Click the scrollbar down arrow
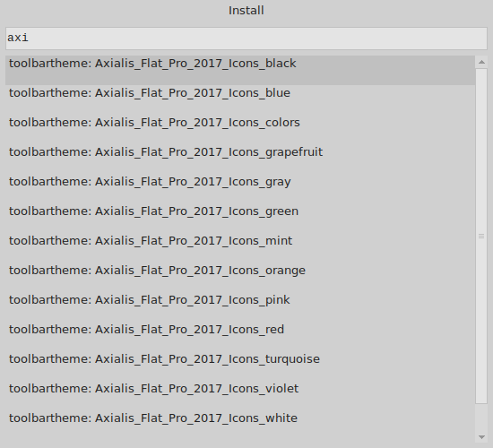 click(481, 436)
